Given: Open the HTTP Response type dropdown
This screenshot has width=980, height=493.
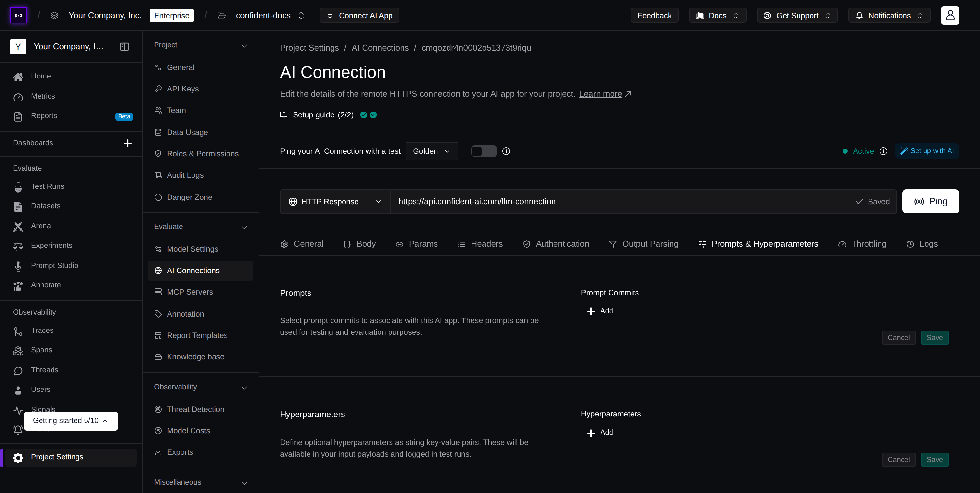Looking at the screenshot, I should click(x=335, y=202).
